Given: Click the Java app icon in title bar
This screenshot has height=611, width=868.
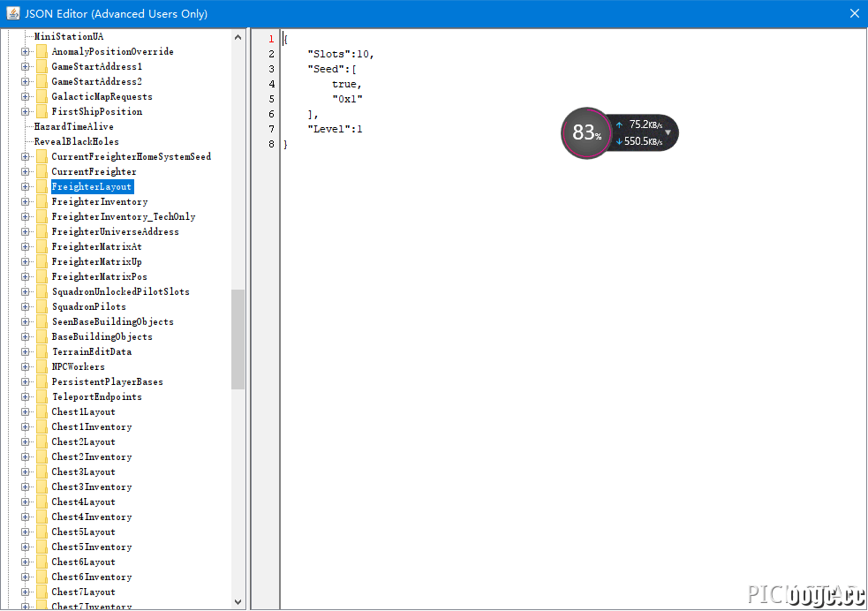Looking at the screenshot, I should [x=12, y=13].
